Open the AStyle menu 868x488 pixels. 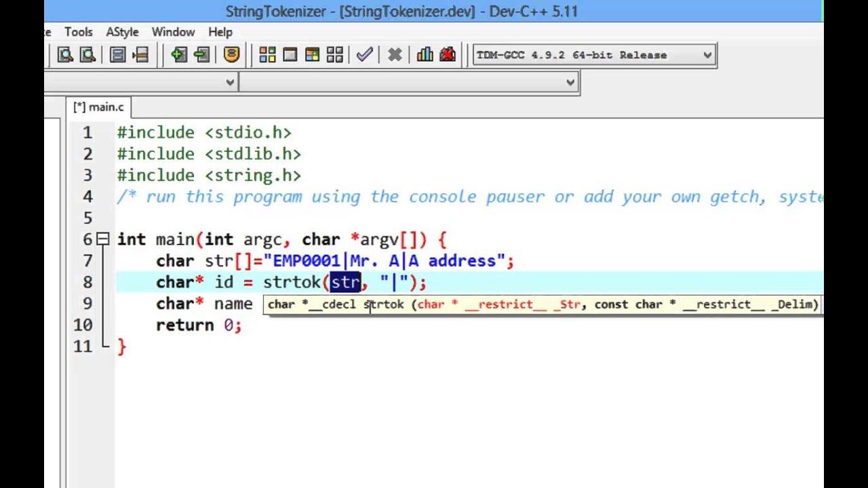[122, 32]
